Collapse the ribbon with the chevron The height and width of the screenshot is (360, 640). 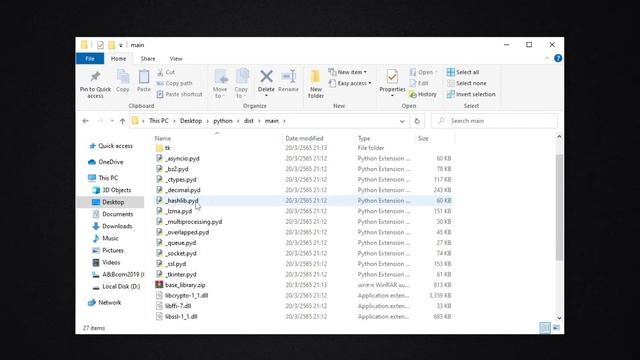[547, 58]
